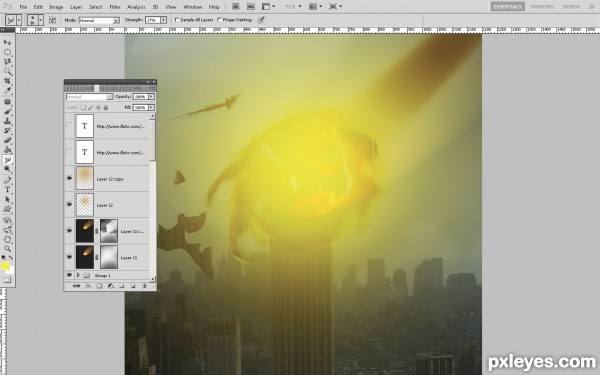The height and width of the screenshot is (375, 600).
Task: Select the Crop tool
Action: pyautogui.click(x=7, y=81)
